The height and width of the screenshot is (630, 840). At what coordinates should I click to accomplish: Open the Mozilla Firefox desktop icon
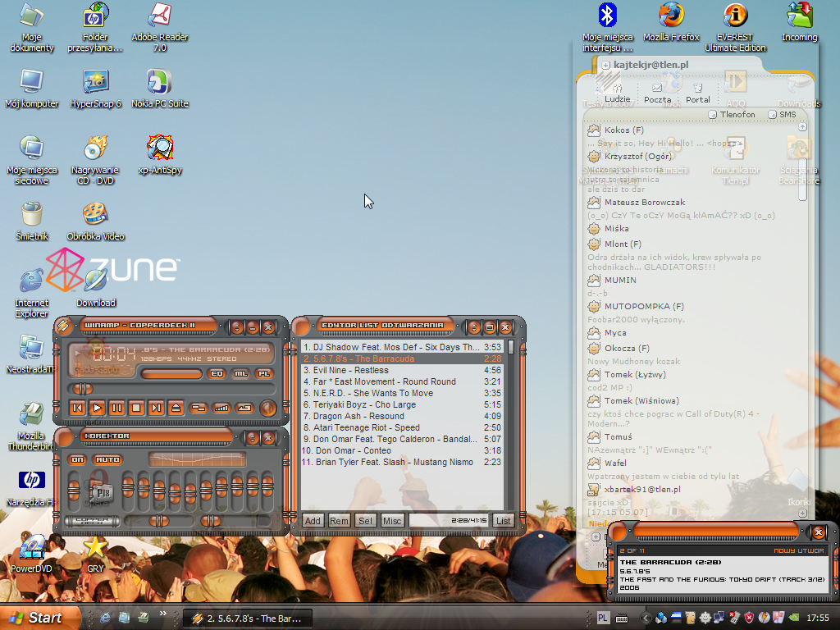tap(671, 22)
